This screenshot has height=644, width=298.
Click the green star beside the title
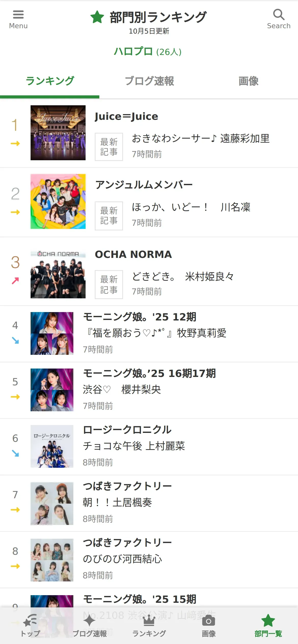pos(97,17)
